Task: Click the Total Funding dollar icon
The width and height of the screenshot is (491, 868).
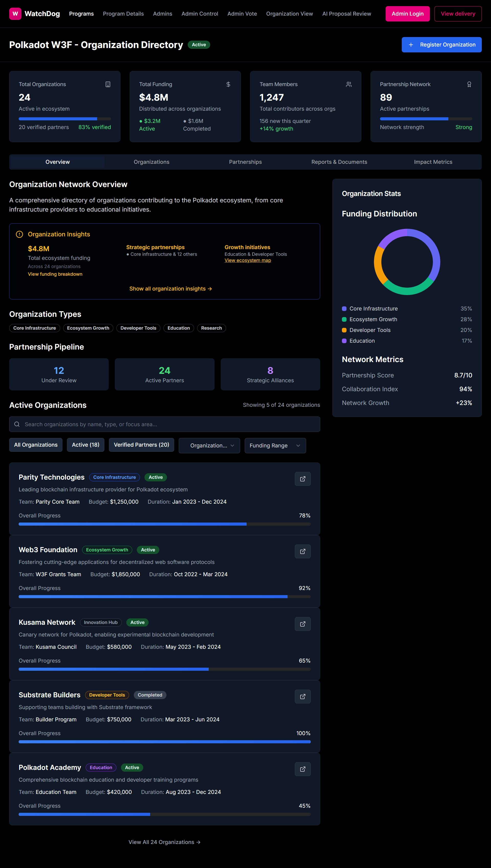Action: (x=228, y=84)
